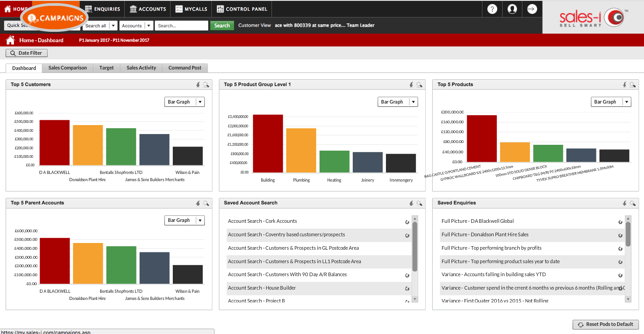Viewport: 644px width, 334px height.
Task: Click pin icon on Top 5 Parent Accounts pod
Action: tap(198, 203)
